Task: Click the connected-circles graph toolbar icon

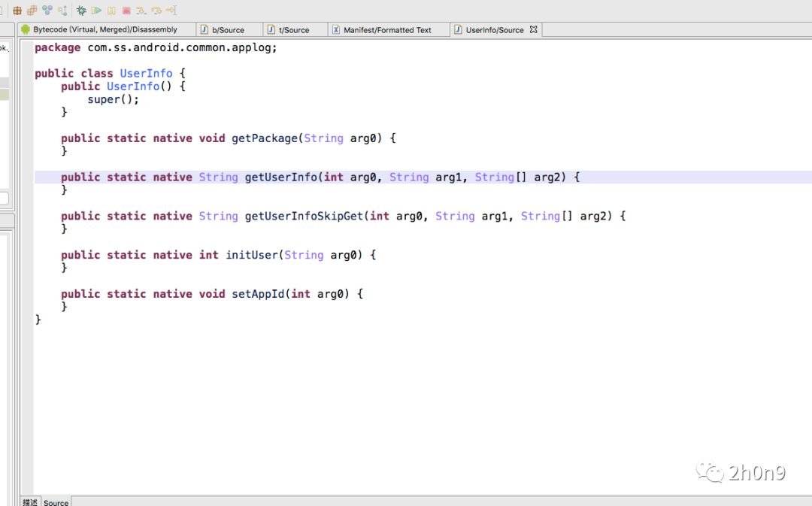Action: click(47, 10)
